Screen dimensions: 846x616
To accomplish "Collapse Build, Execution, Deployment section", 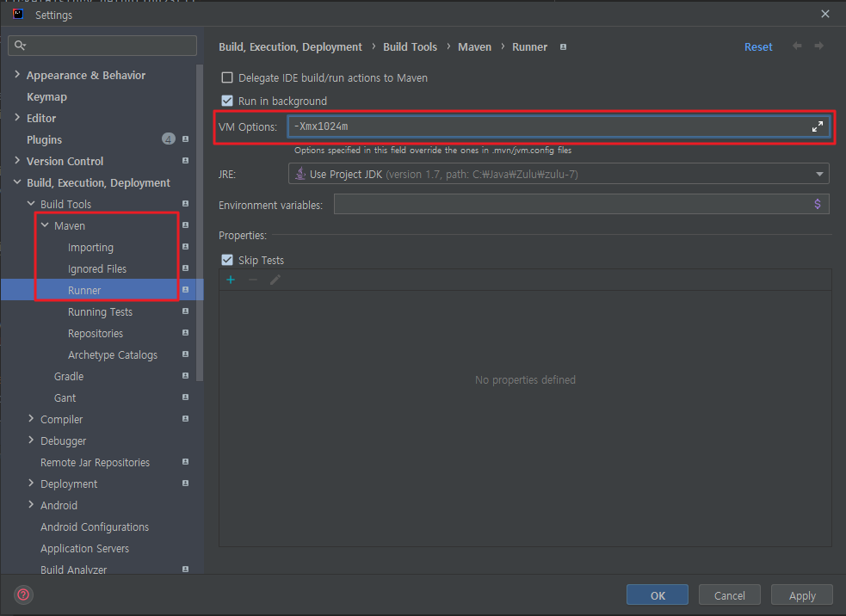I will pyautogui.click(x=17, y=182).
